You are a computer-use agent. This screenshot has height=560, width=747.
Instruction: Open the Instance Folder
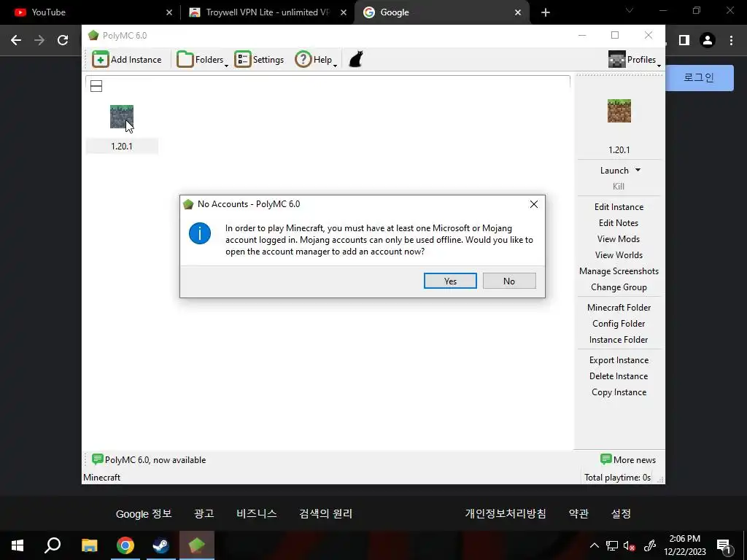619,340
